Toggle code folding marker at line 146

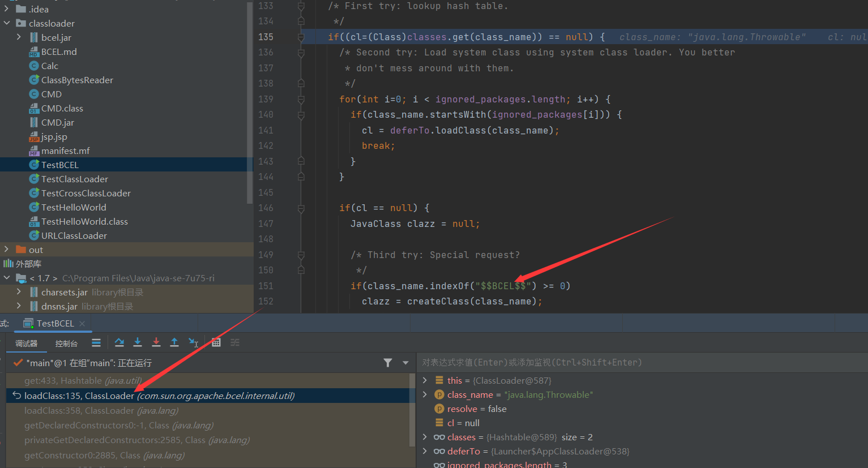301,208
